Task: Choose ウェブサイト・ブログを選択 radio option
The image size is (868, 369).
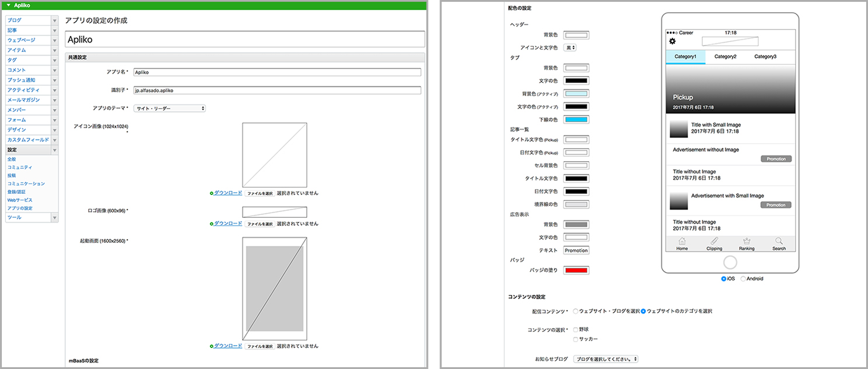Action: coord(576,311)
